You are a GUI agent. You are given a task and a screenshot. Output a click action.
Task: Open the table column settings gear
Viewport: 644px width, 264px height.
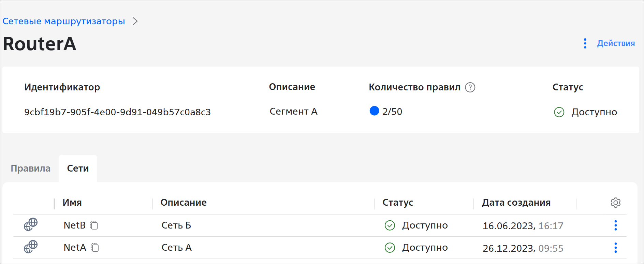(615, 203)
